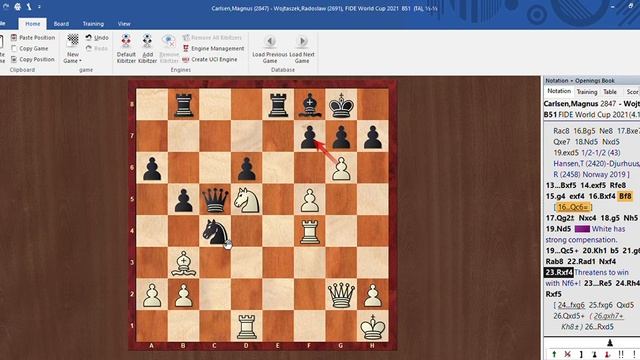Click the black knight on c4

point(215,231)
